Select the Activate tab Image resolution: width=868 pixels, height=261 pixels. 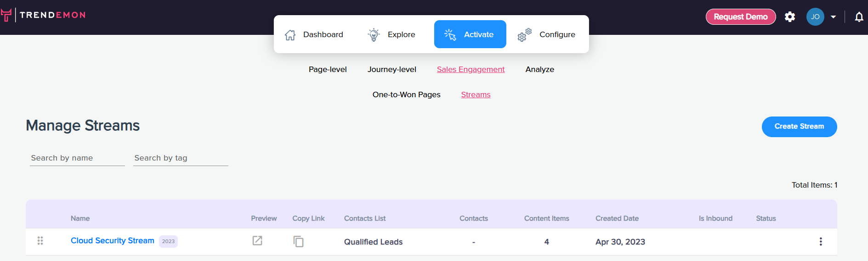coord(470,34)
